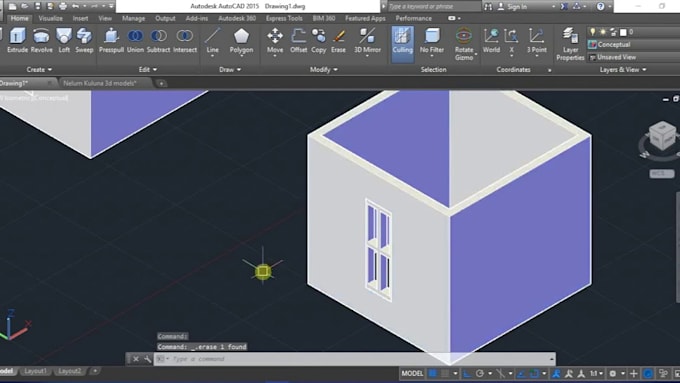Click the Save icon in quick access toolbar

38,6
